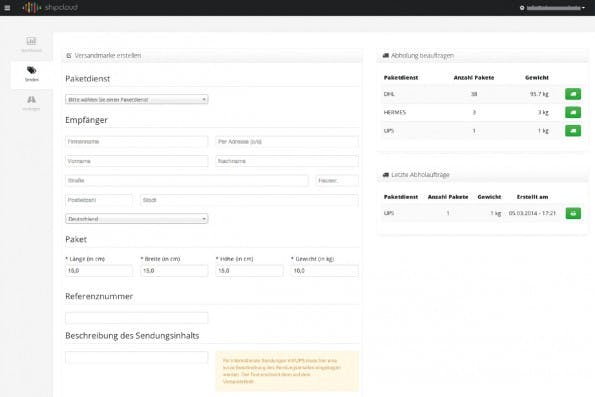Click the Beschreibung des Sendungsinhalts field
Screen dimensions: 595x397
coord(137,357)
